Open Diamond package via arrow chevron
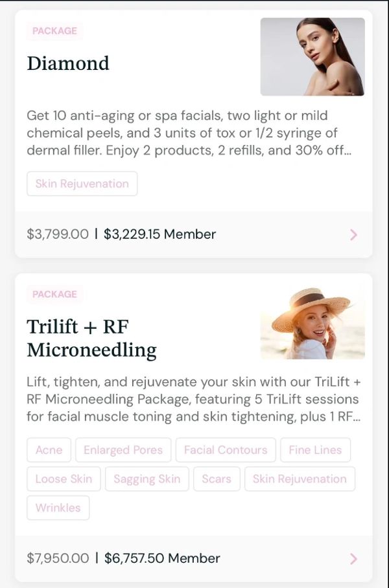389x588 pixels. pyautogui.click(x=353, y=234)
